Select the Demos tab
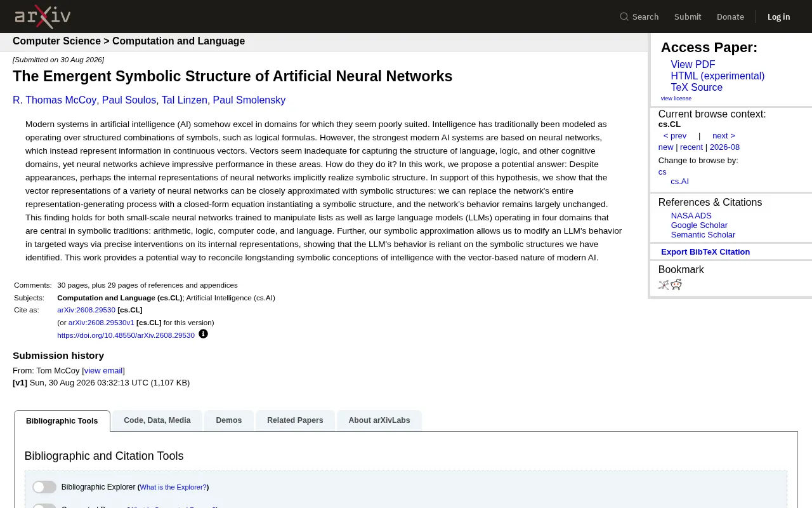812x508 pixels. [x=229, y=420]
